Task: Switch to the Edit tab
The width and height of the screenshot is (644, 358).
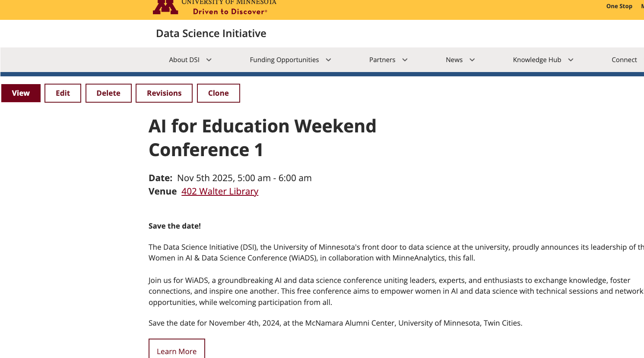Action: tap(63, 93)
